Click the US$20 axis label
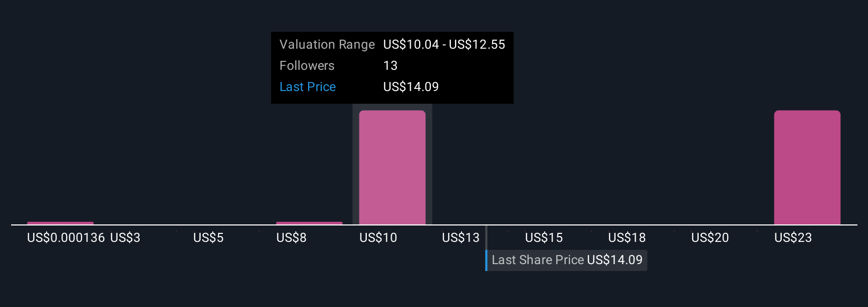The width and height of the screenshot is (868, 307). point(710,238)
